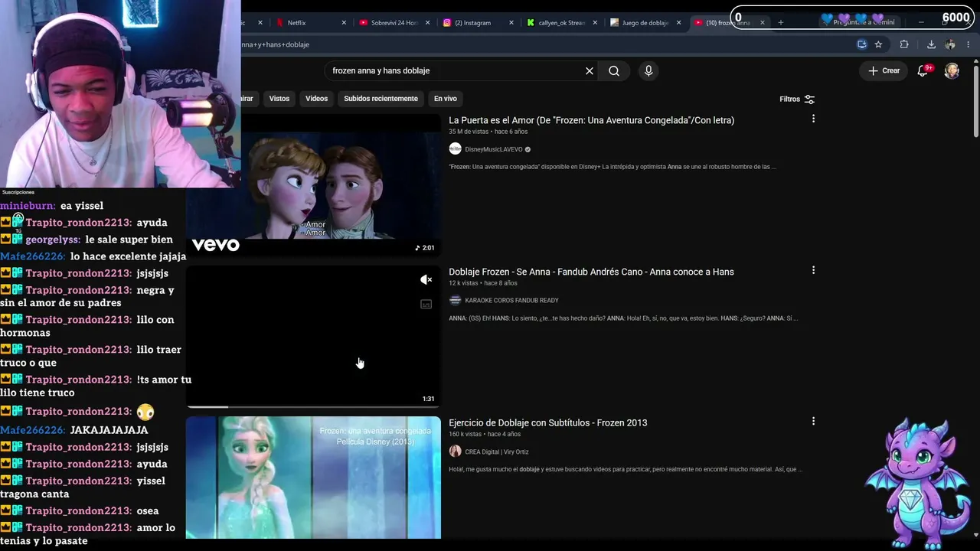Open more options for Ejercicio de Doblaje video
980x551 pixels.
[813, 421]
